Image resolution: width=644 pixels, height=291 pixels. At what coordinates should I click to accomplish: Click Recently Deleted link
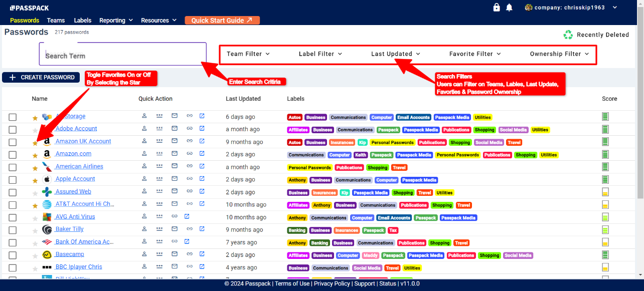click(x=603, y=35)
